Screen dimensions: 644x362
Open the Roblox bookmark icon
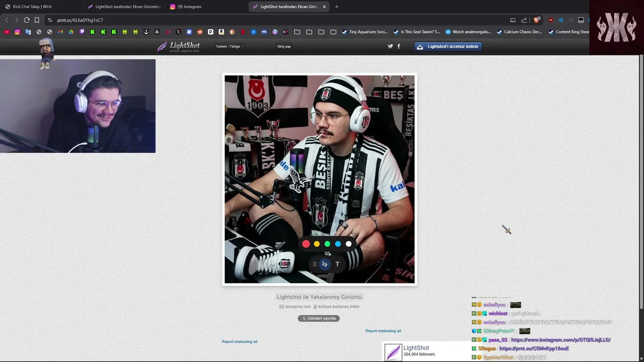(x=189, y=32)
